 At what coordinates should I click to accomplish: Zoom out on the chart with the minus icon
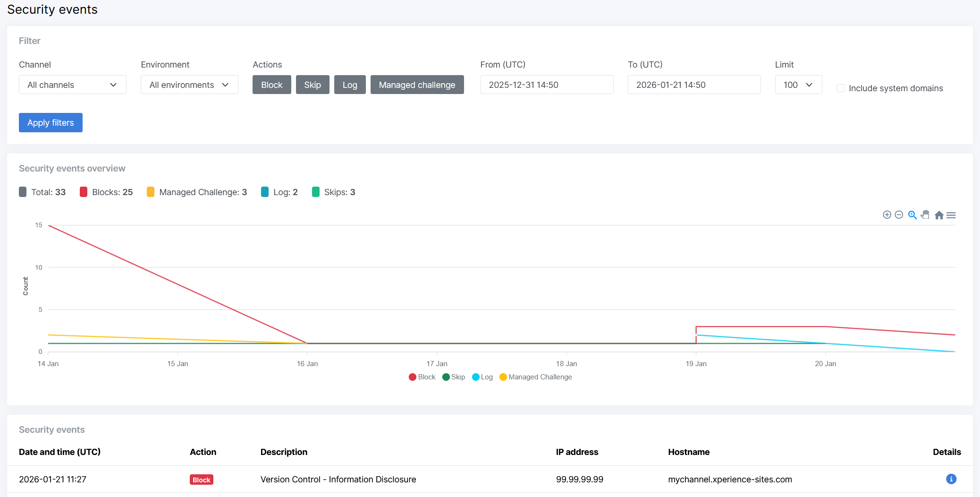pos(899,214)
